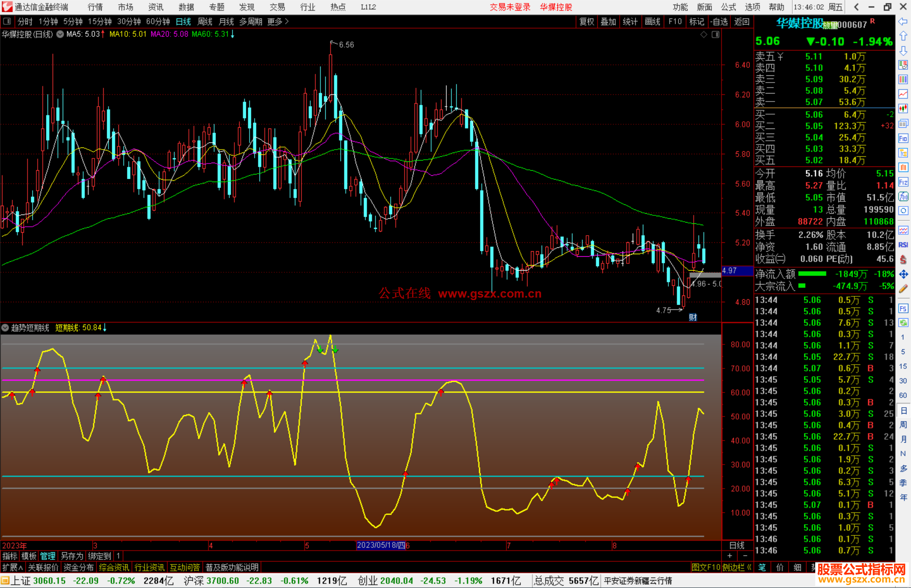The width and height of the screenshot is (911, 588).
Task: Click the four-way move arrows icon
Action: point(903,274)
